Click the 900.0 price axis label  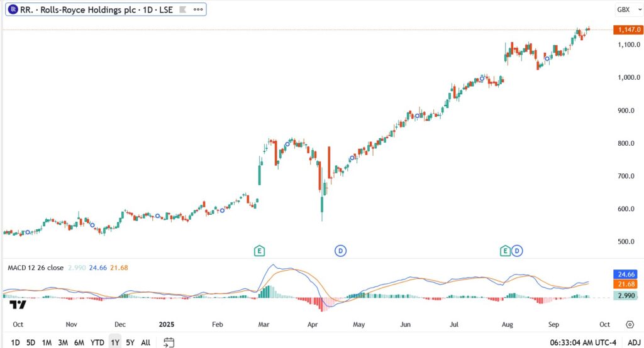click(x=626, y=111)
